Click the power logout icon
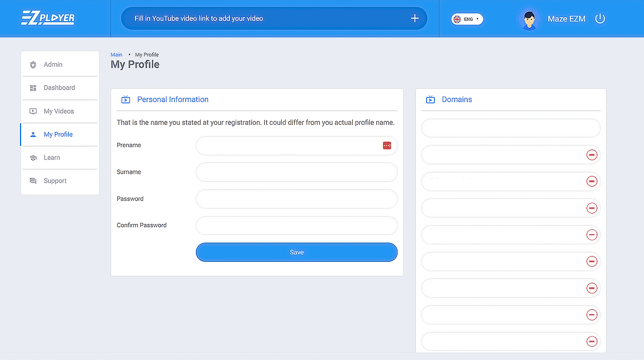The width and height of the screenshot is (644, 360). tap(600, 18)
